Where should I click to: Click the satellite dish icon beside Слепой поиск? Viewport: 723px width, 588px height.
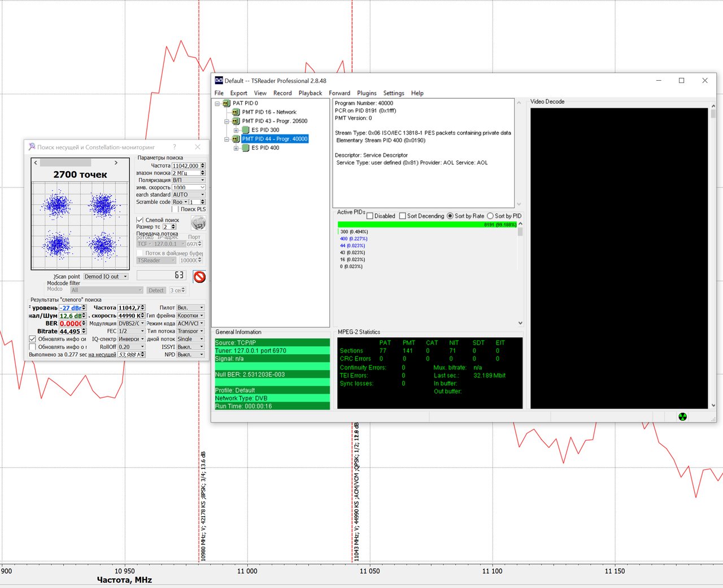point(198,223)
